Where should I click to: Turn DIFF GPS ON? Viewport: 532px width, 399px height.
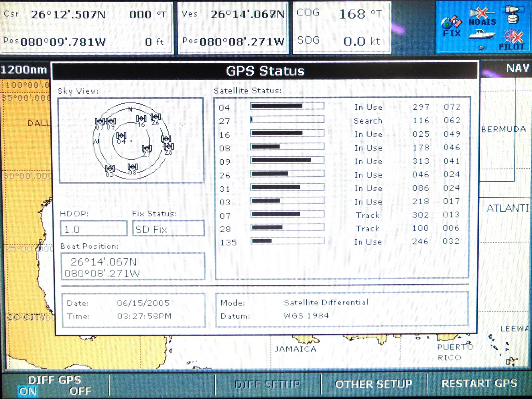28,391
